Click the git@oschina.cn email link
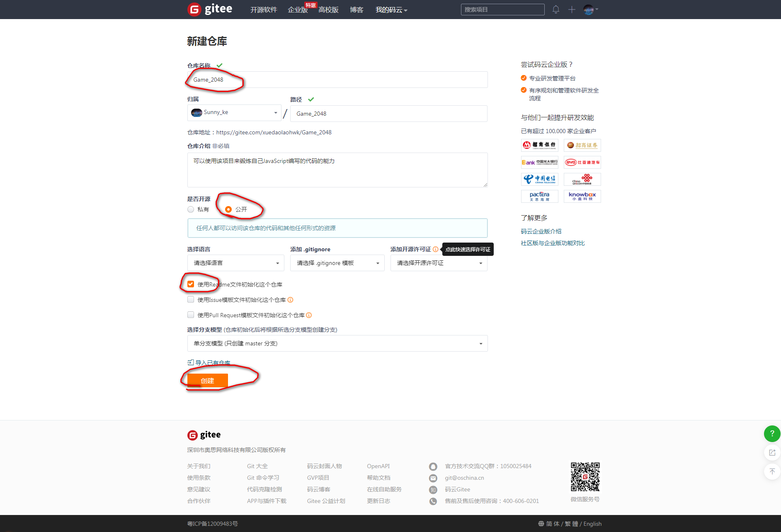Screen dimensions: 781x532 464,478
